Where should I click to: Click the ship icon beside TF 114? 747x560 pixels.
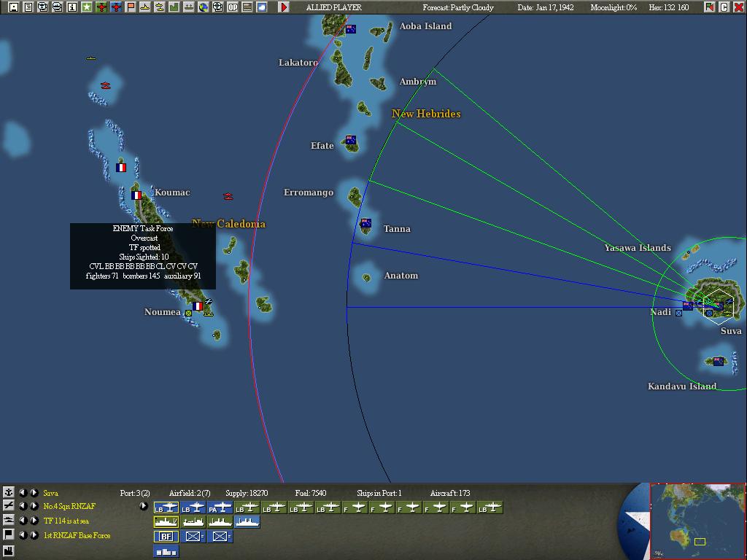8,520
